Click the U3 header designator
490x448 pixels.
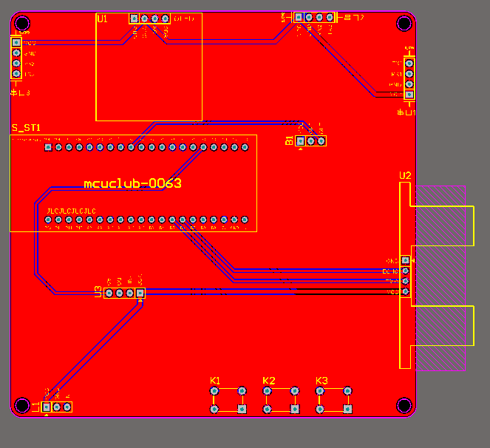click(98, 292)
